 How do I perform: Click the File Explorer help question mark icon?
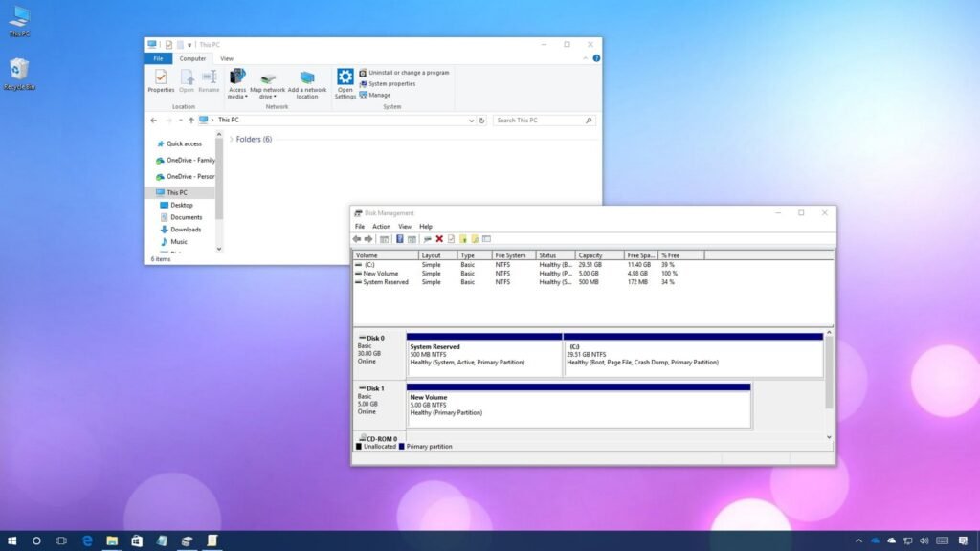(596, 58)
